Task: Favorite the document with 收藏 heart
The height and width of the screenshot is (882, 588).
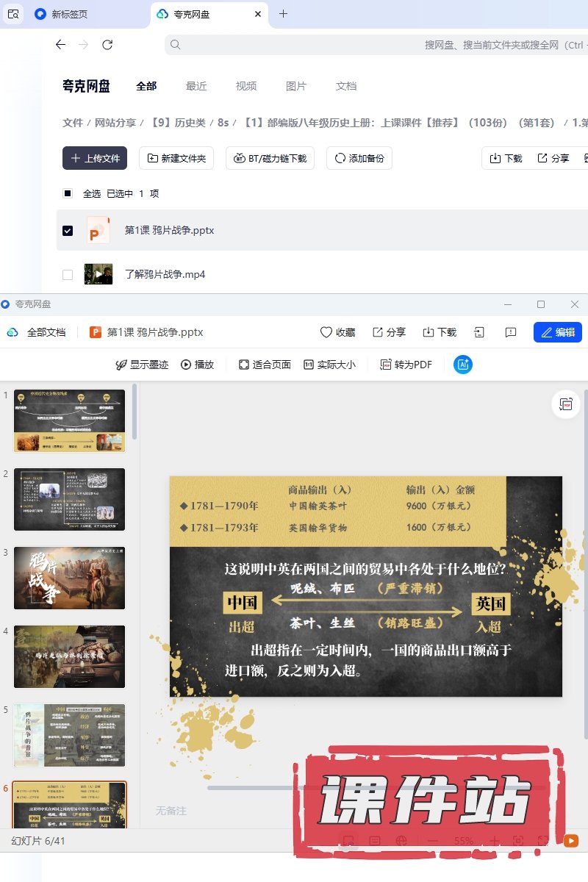Action: point(337,332)
